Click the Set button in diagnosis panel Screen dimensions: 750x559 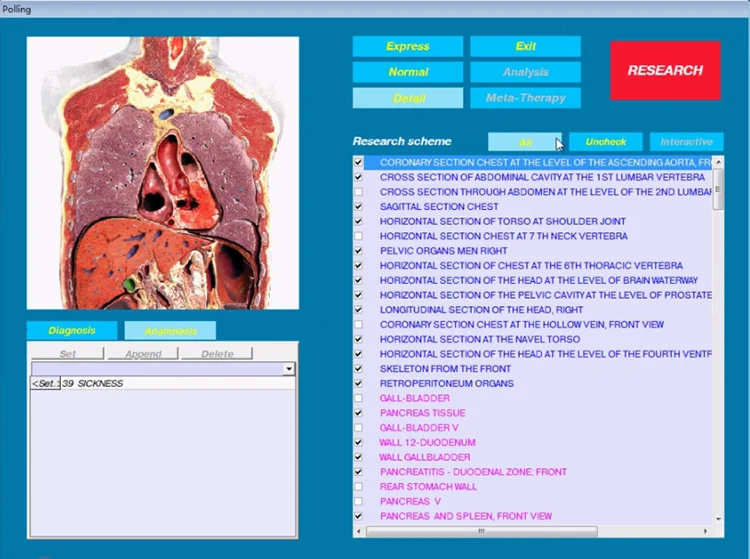point(67,353)
